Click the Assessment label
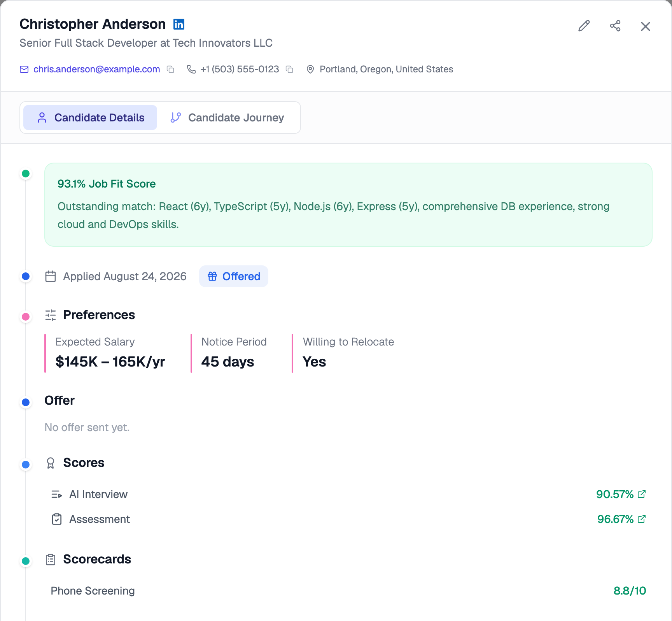 100,519
